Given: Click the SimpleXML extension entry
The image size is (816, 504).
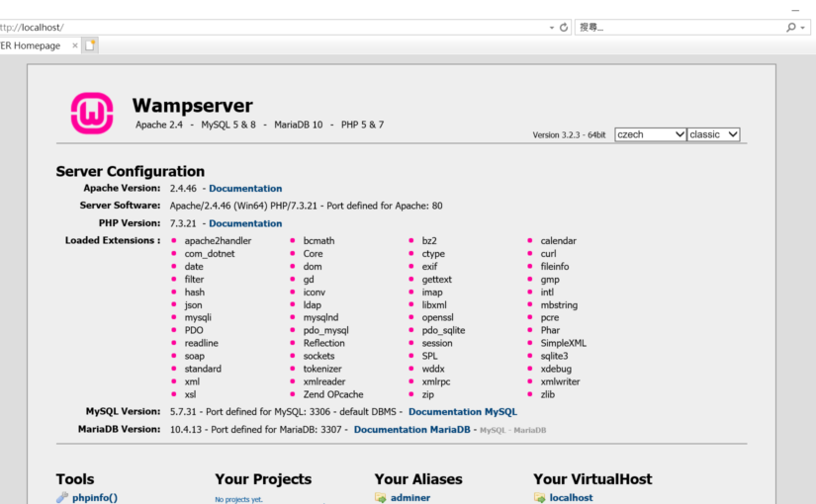Looking at the screenshot, I should click(563, 343).
